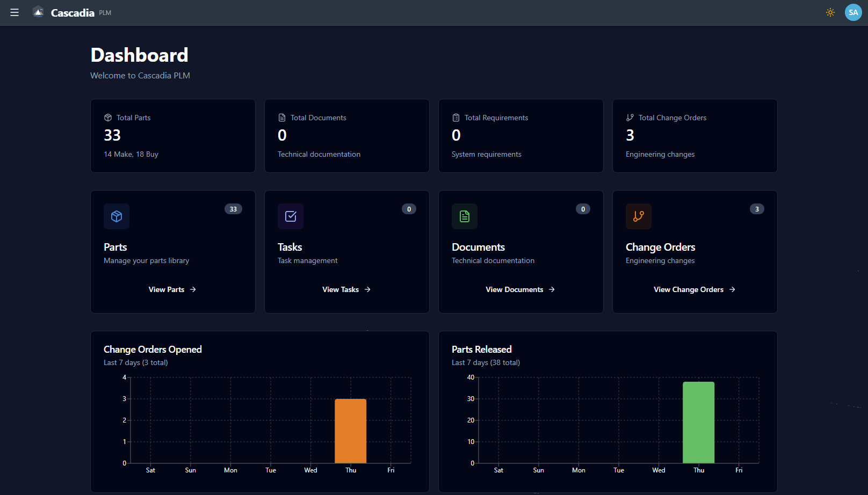
Task: Click the Cascadia brand name text
Action: coord(73,13)
